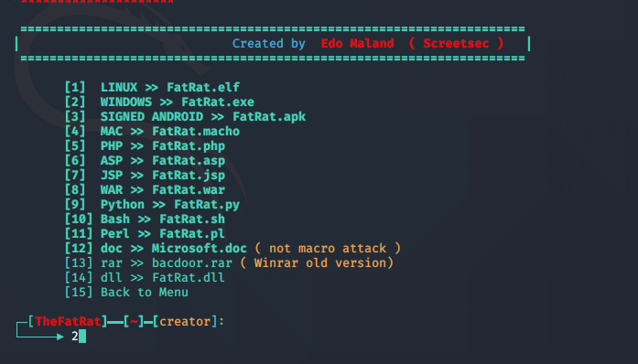Select the WAR FatRat.war entry
Screen dimensions: 638x364
point(145,190)
